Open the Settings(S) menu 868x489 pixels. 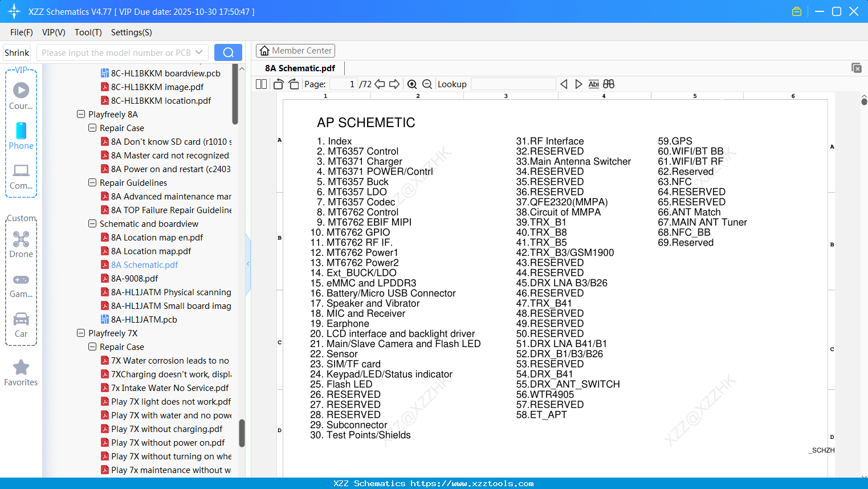132,32
